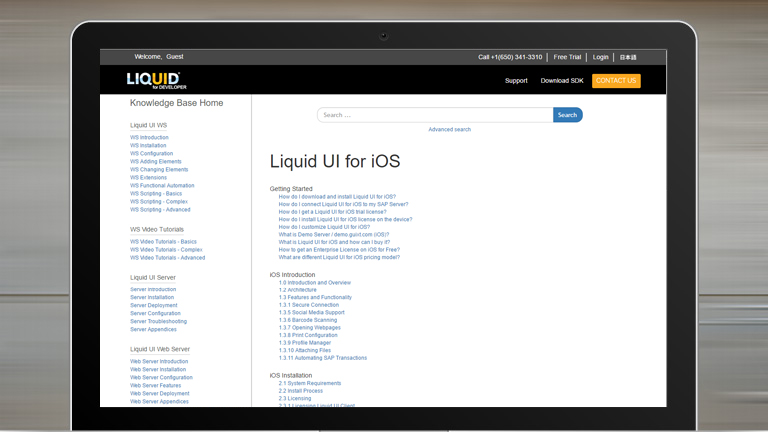Go to Support in the top navigation

click(x=516, y=81)
